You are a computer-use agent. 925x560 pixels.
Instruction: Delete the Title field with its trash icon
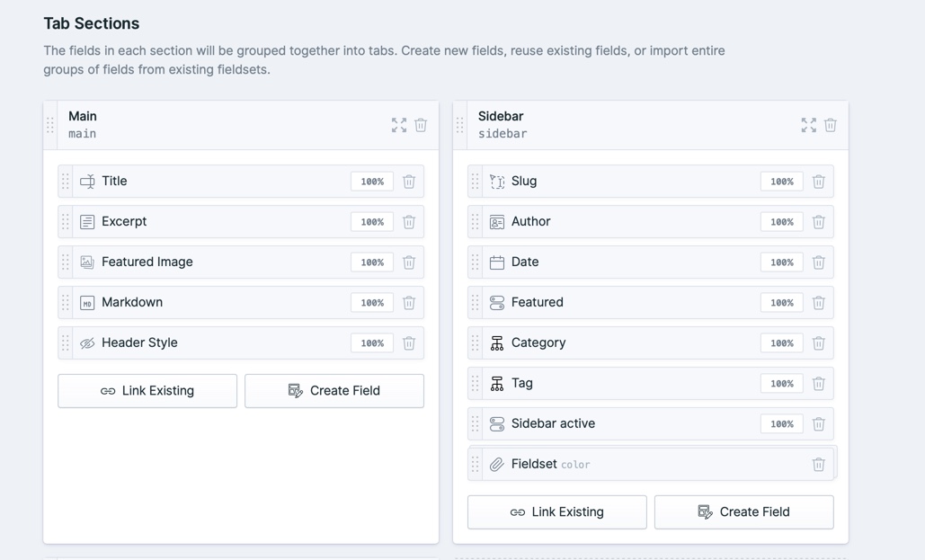pos(409,182)
